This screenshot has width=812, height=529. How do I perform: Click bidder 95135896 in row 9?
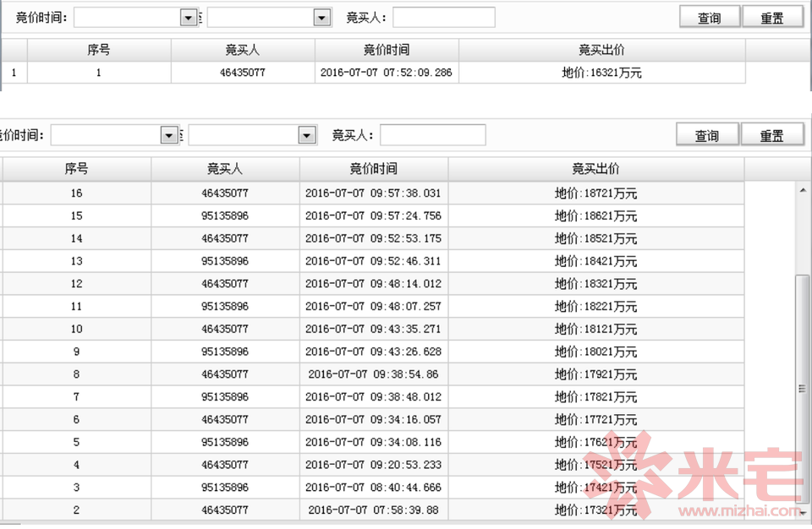click(x=225, y=352)
